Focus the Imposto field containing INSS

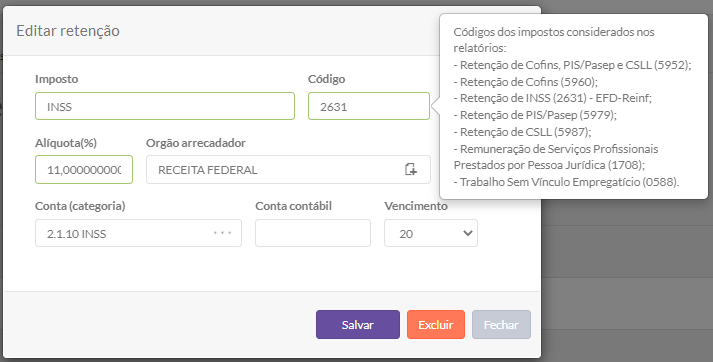pos(165,106)
